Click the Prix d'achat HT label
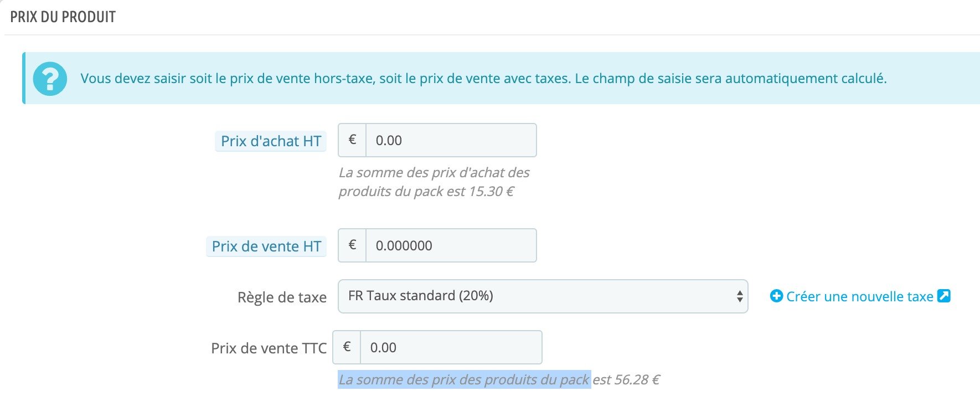The image size is (980, 401). click(271, 141)
